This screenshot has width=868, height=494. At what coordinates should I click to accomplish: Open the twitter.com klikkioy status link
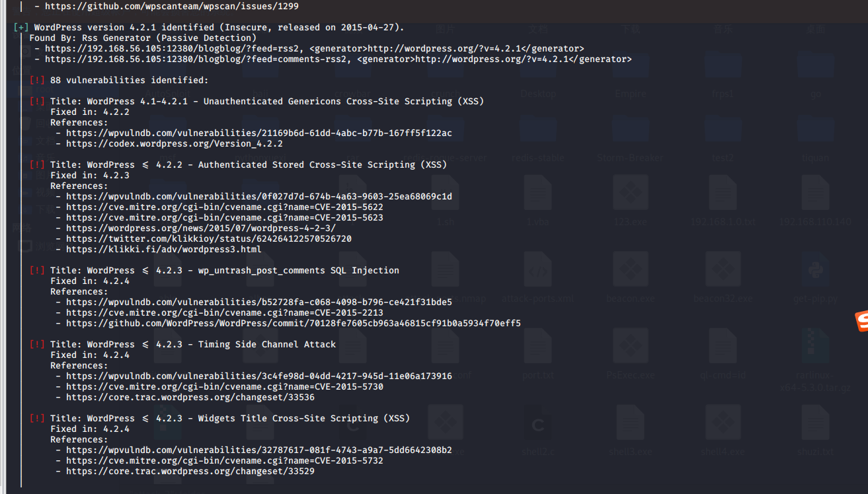point(208,238)
